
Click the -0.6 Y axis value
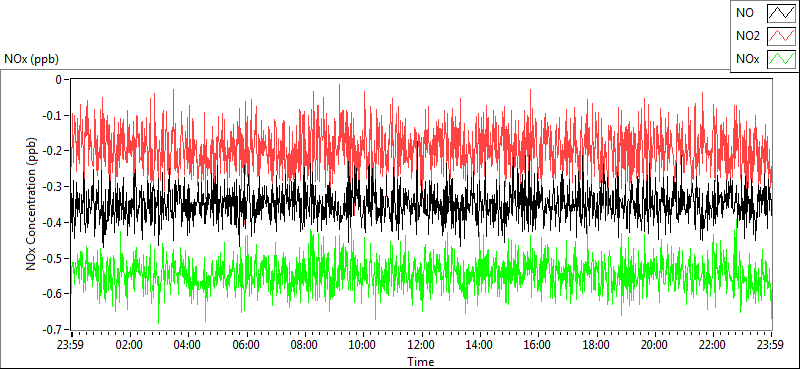pos(53,294)
